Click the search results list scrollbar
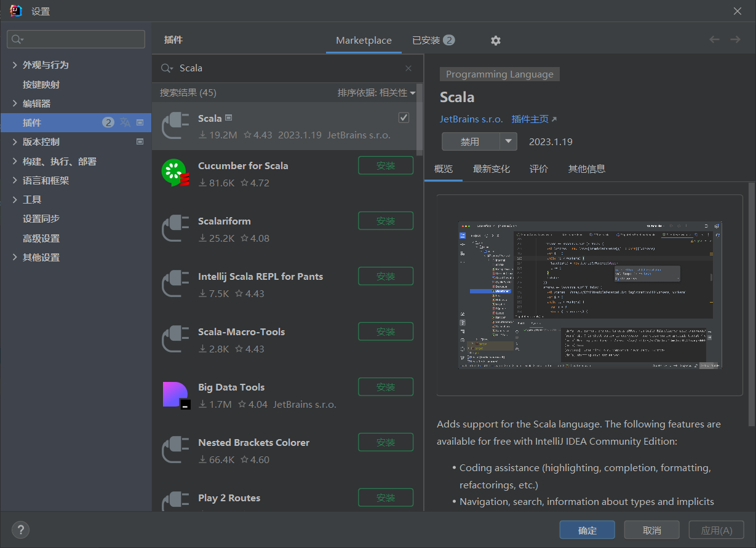Image resolution: width=756 pixels, height=548 pixels. coord(420,120)
